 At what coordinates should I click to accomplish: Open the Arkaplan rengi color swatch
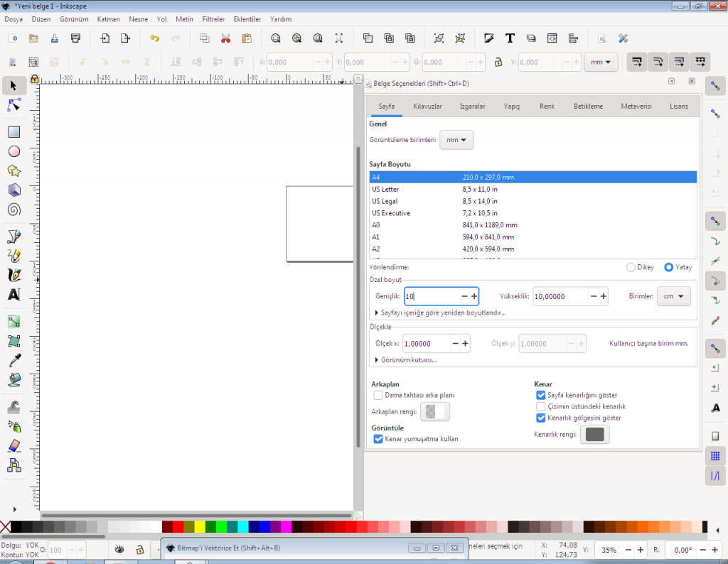pyautogui.click(x=435, y=412)
